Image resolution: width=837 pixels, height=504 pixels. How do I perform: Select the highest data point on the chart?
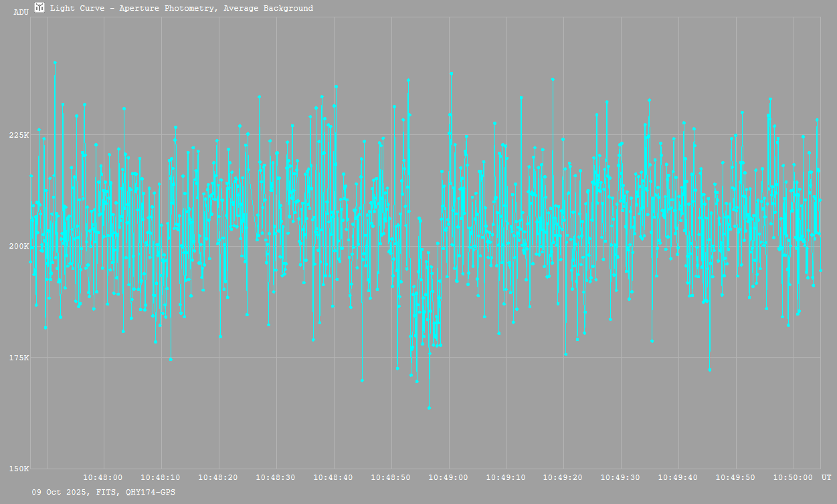point(55,62)
